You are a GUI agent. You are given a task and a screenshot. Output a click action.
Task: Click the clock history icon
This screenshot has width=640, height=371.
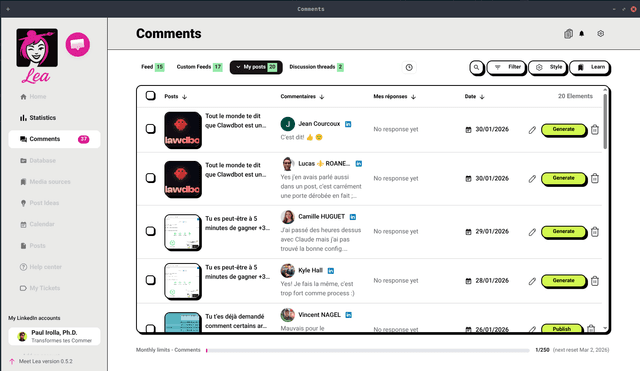[x=409, y=67]
